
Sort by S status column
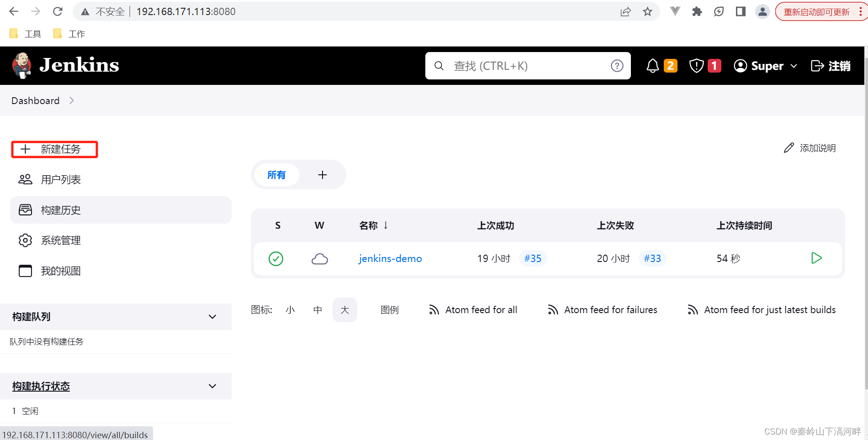point(278,225)
